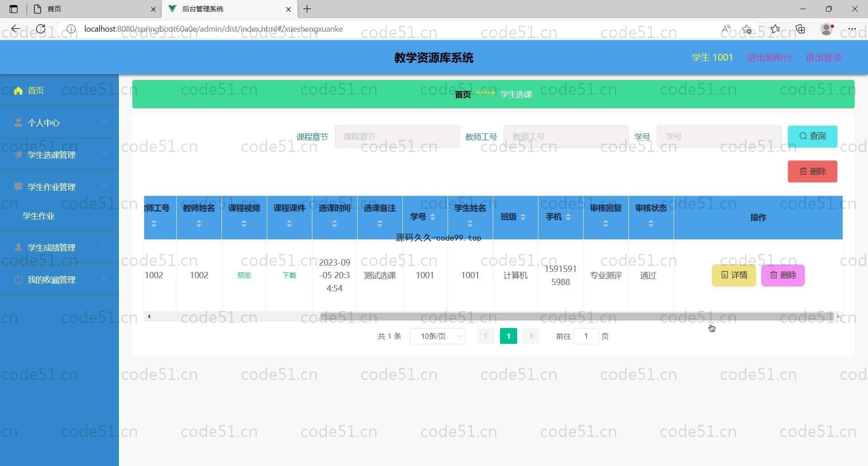Screen dimensions: 868x466
Task: Open 详情 for the row
Action: (734, 275)
